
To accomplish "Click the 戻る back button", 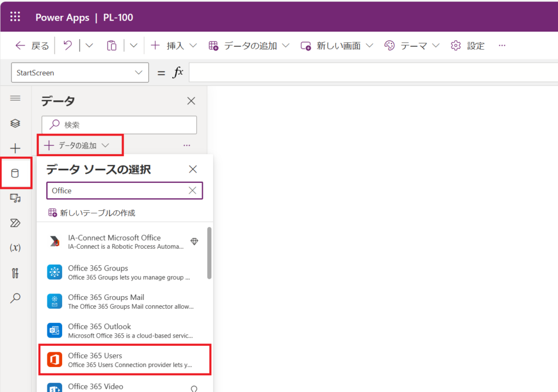I will click(33, 46).
